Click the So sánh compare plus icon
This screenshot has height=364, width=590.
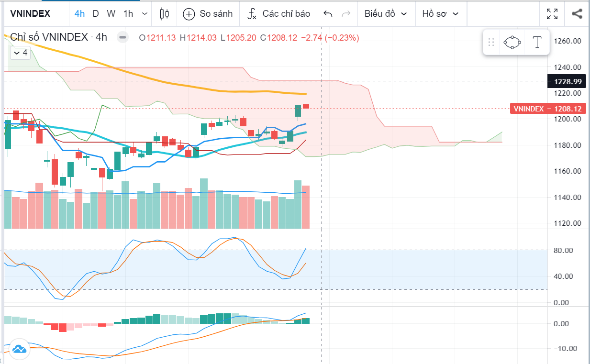(189, 14)
